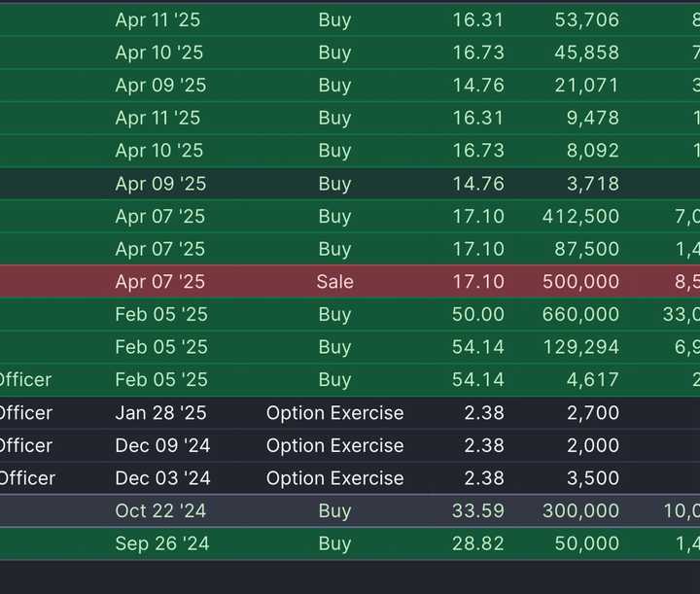Click the 45,858 shares Apr 10 buy
Screen dimensions: 700x594
click(350, 52)
